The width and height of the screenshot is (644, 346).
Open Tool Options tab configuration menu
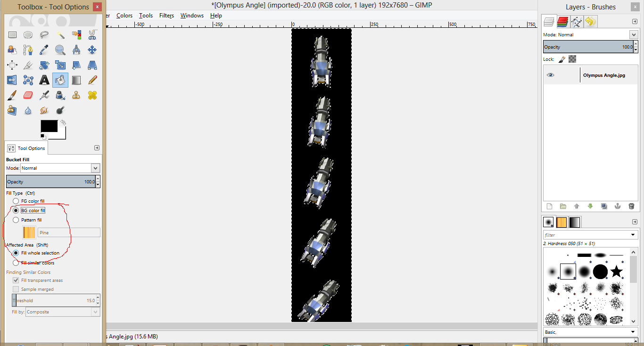pos(97,148)
